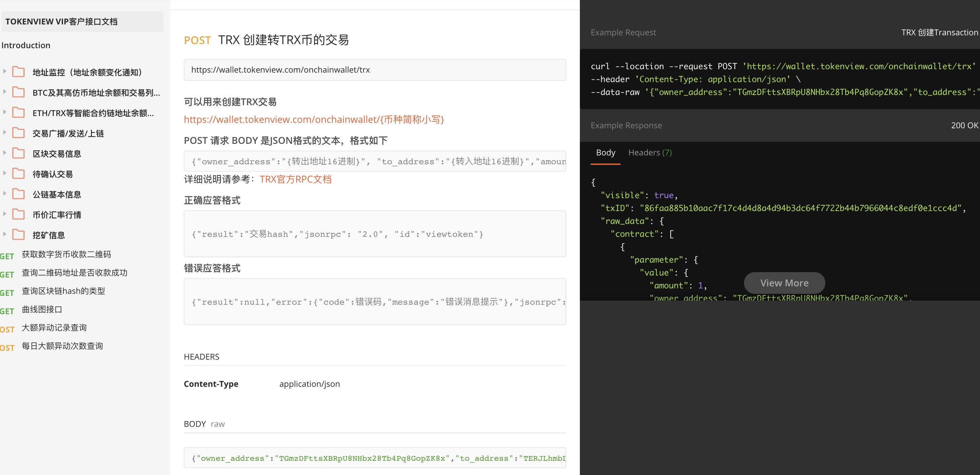Click the folder icon for 待确认交易
The width and height of the screenshot is (980, 475).
[x=18, y=174]
